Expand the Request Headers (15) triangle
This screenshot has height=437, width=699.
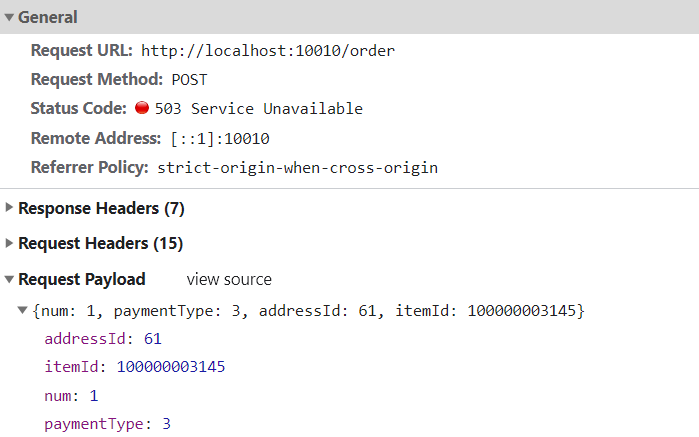tap(9, 243)
